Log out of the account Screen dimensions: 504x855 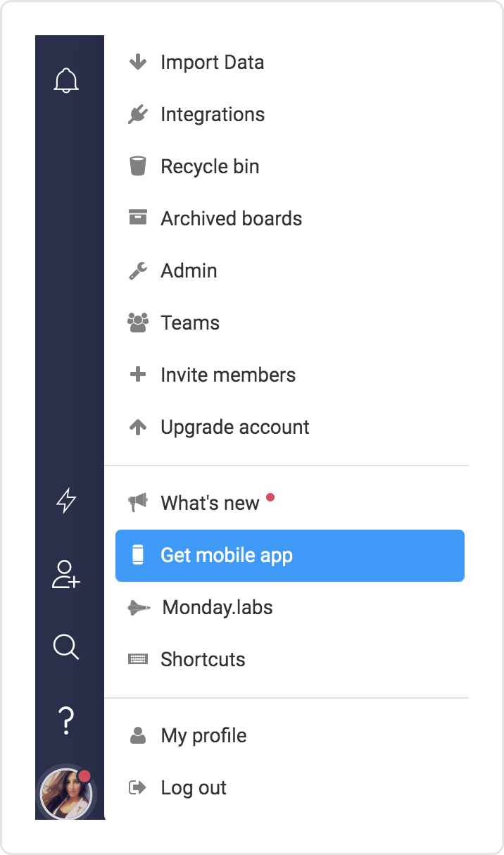click(x=194, y=787)
